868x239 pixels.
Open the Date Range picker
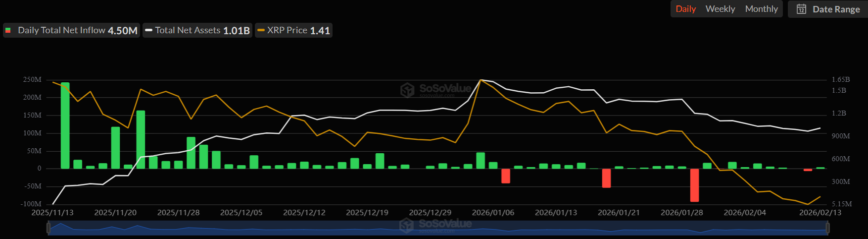(x=836, y=9)
